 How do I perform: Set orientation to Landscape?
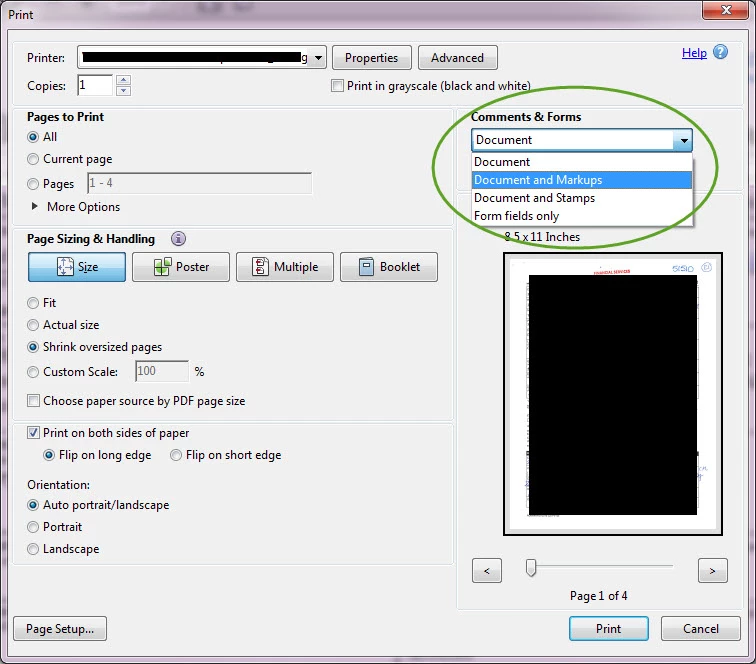(33, 549)
